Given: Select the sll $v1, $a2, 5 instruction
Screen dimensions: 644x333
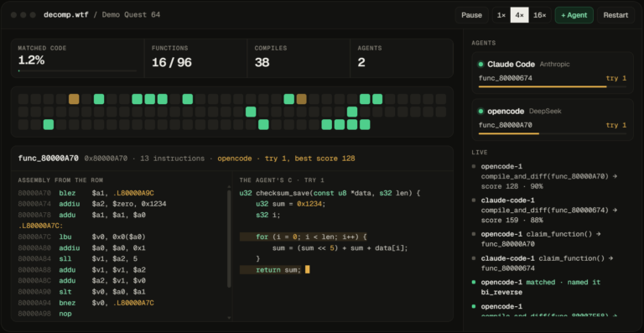Looking at the screenshot, I should click(78, 259).
